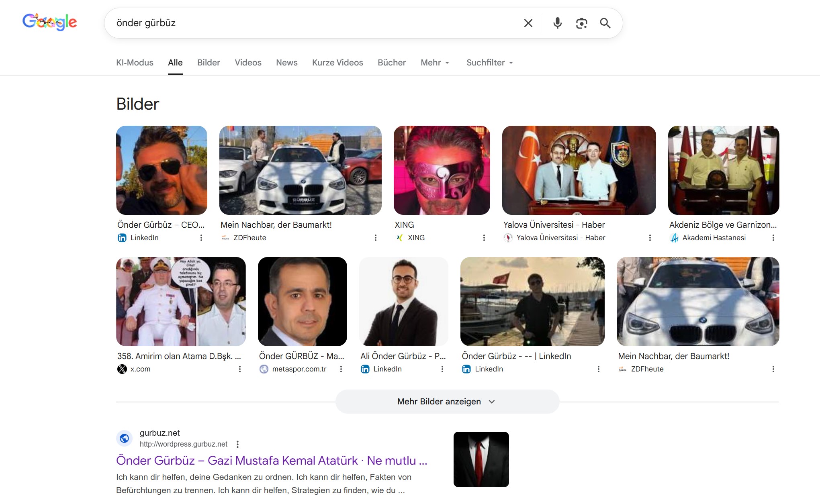
Task: Open three-dot menu for Yalova Üniversitesi image
Action: (x=650, y=238)
